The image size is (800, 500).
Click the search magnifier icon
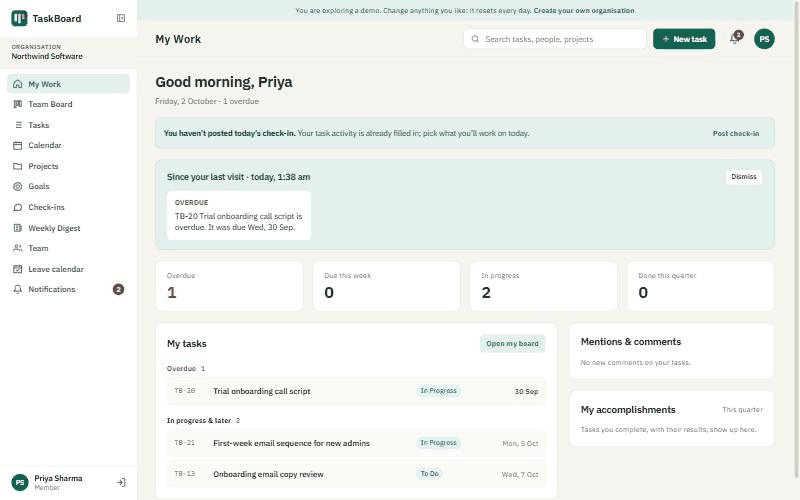coord(475,39)
